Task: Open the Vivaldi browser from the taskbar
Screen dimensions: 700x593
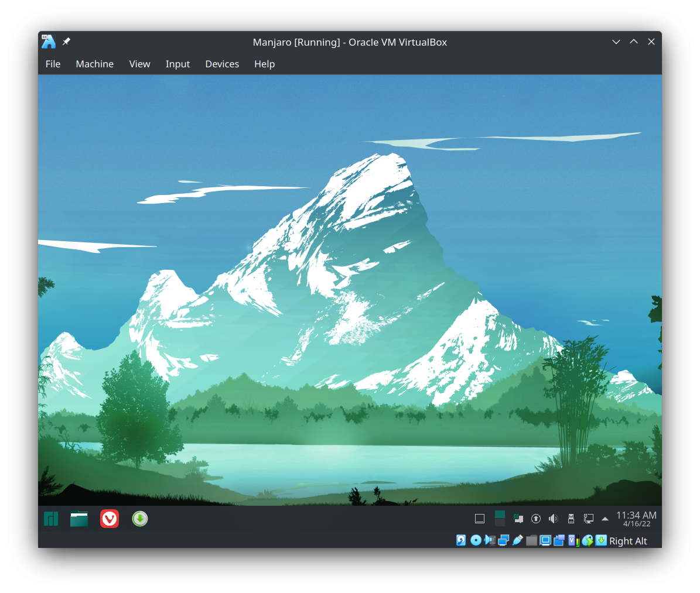Action: pos(110,519)
